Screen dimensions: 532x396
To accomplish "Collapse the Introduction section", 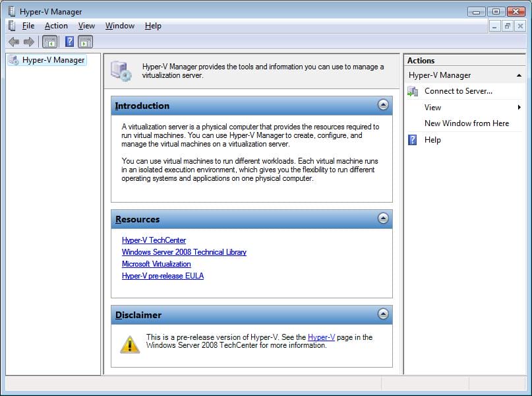I will click(383, 104).
